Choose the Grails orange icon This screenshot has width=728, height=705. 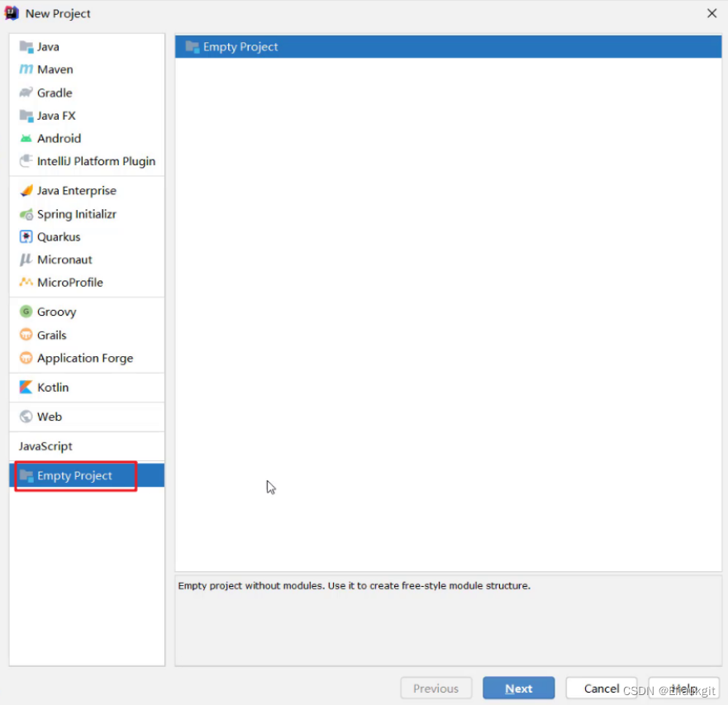coord(26,335)
